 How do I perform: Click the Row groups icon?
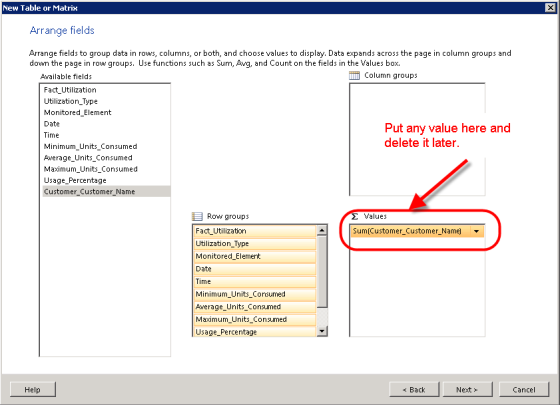pyautogui.click(x=197, y=216)
